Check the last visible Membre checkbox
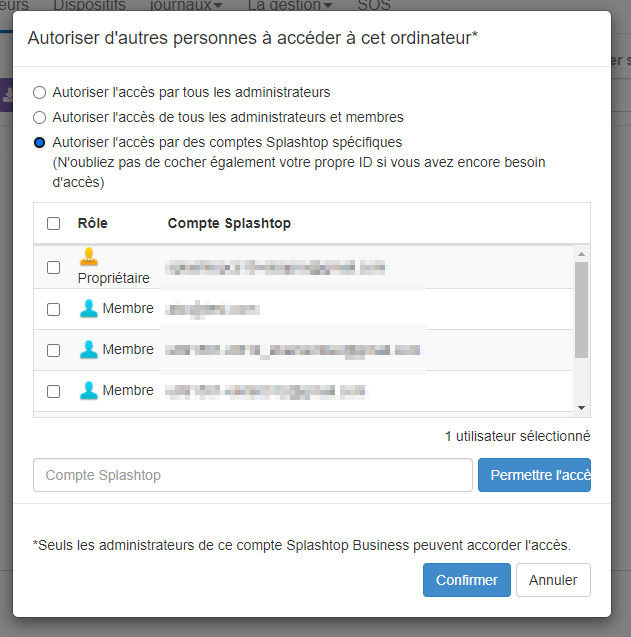The height and width of the screenshot is (637, 631). click(54, 392)
